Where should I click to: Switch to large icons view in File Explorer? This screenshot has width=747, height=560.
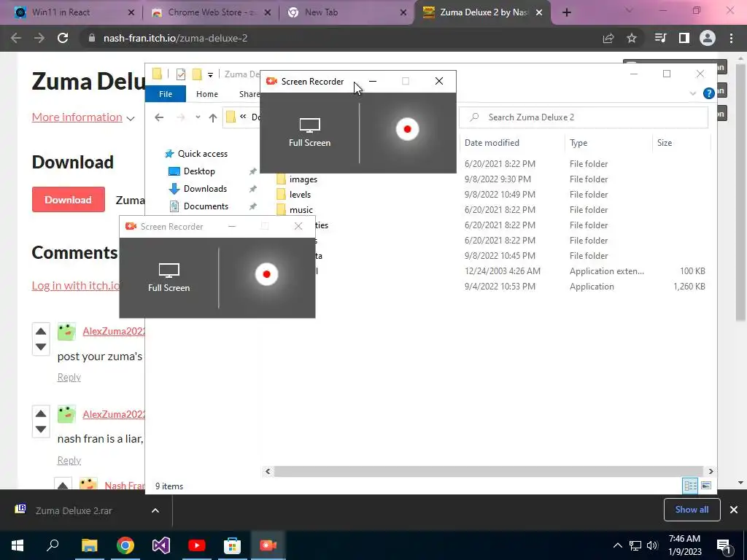coord(706,485)
